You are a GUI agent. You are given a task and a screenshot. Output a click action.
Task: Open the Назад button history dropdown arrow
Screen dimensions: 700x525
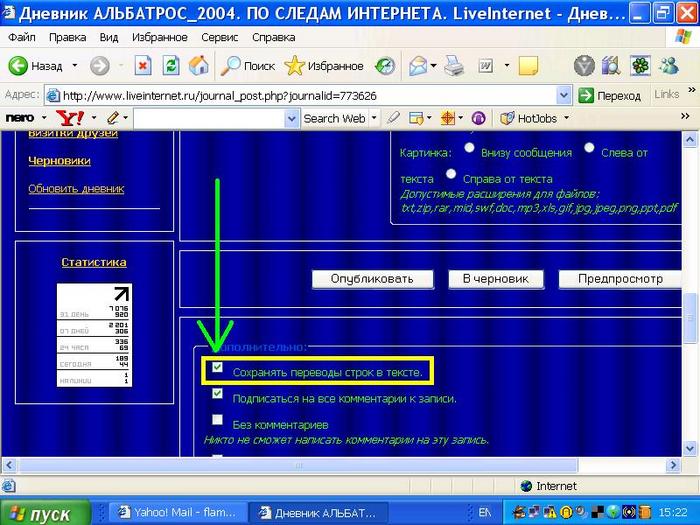(75, 66)
